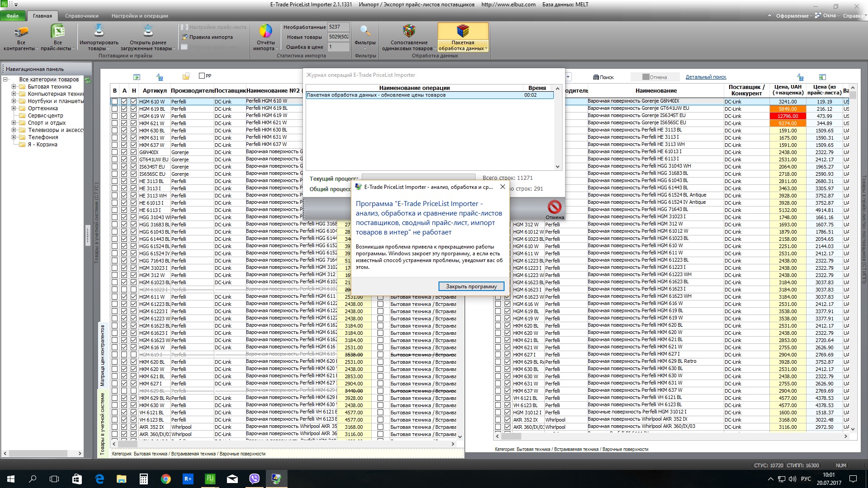
Task: Click the import goods icon
Action: click(99, 31)
